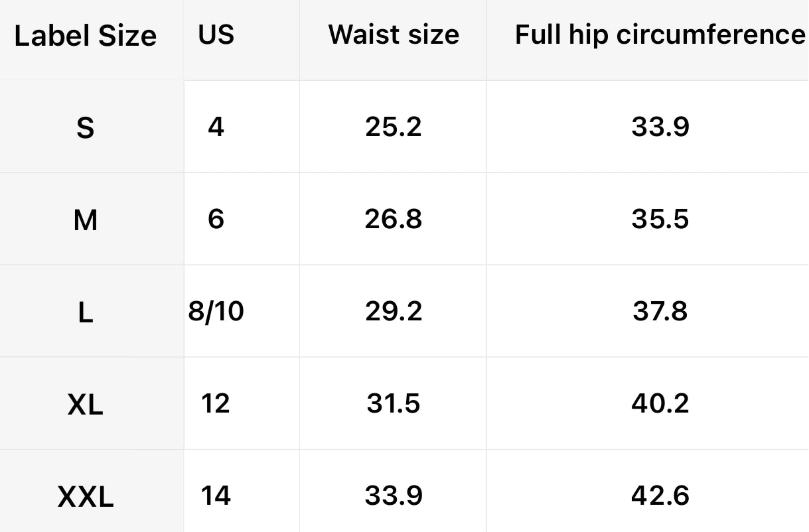This screenshot has height=532, width=809.
Task: Click the XXL label size cell
Action: (86, 496)
